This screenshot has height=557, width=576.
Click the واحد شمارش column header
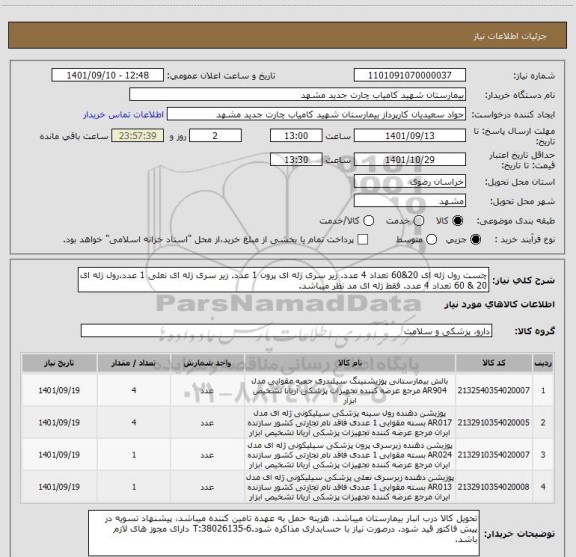pyautogui.click(x=207, y=363)
